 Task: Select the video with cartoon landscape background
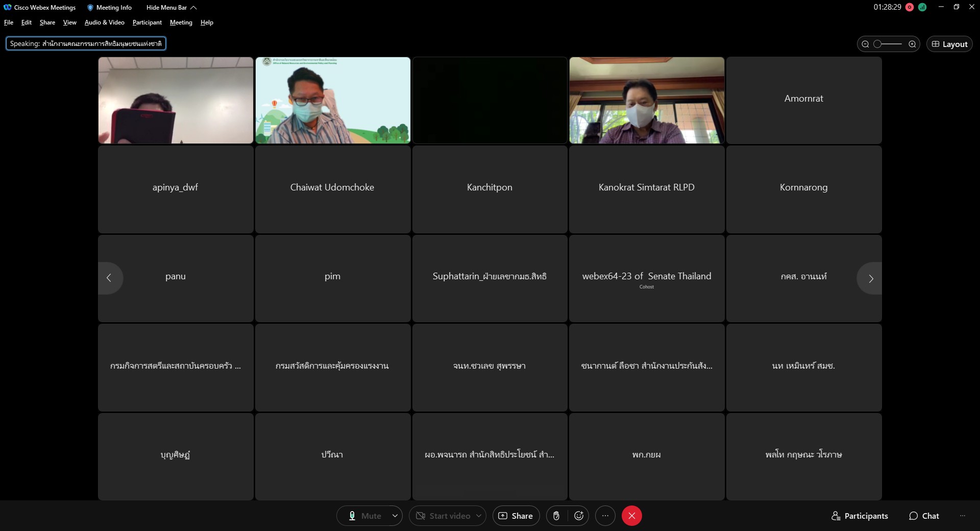click(333, 100)
